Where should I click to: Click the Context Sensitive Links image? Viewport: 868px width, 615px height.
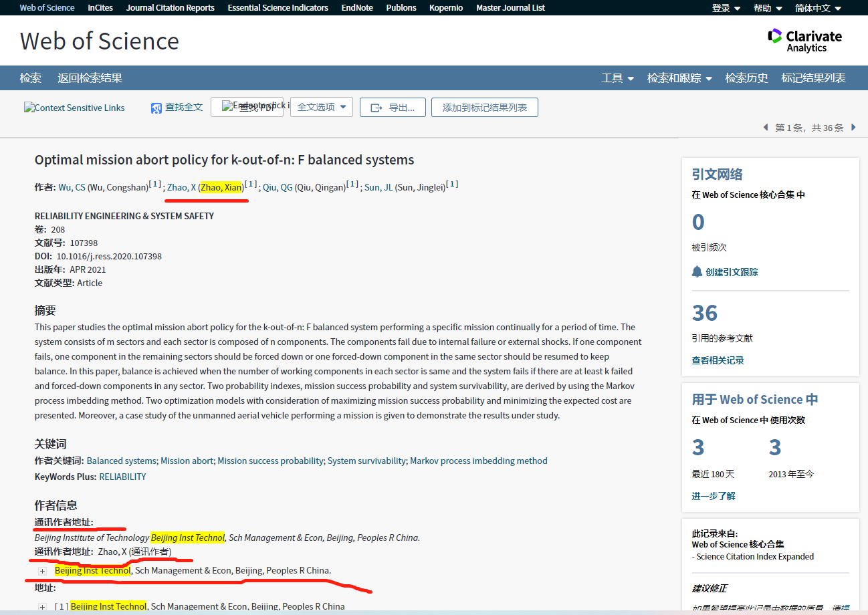74,108
